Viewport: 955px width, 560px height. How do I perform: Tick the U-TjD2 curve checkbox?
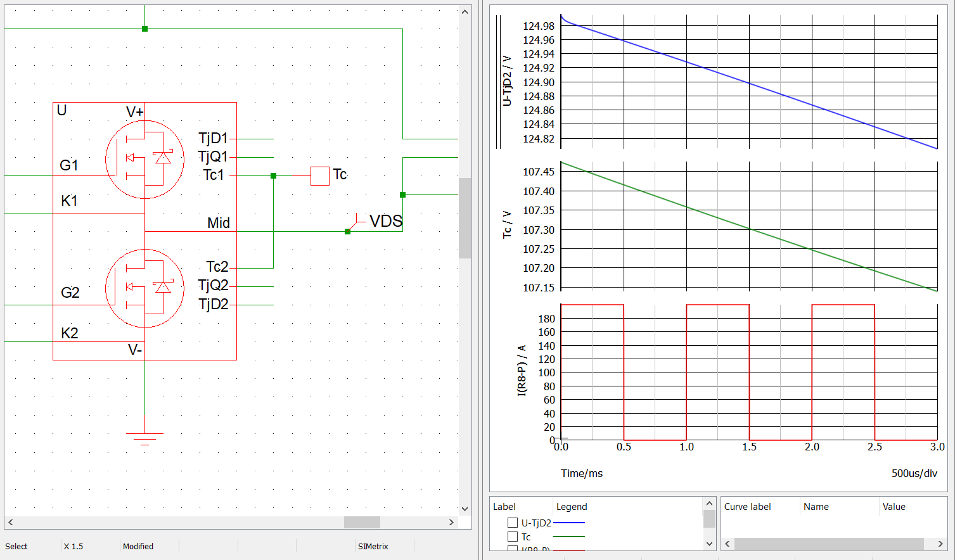[513, 523]
